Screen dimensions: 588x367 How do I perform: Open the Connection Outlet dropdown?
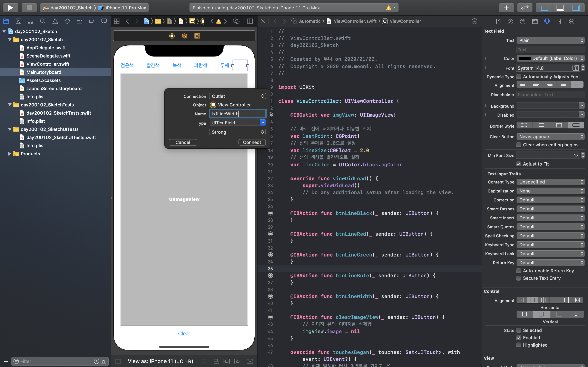pos(237,96)
